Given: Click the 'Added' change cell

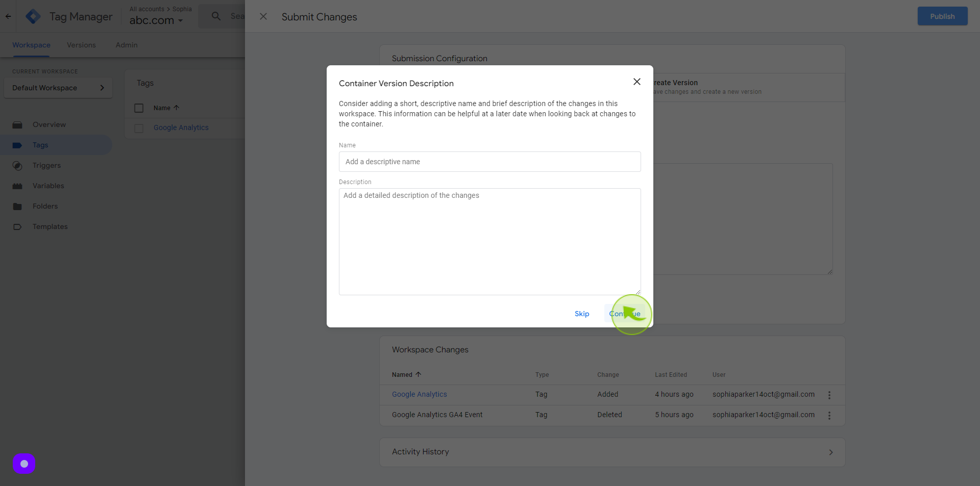Looking at the screenshot, I should (x=607, y=394).
